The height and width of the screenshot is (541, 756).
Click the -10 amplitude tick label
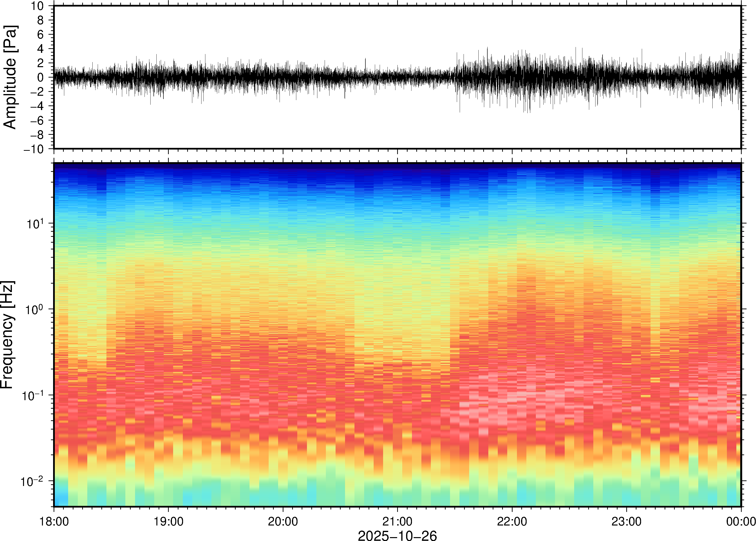(34, 149)
